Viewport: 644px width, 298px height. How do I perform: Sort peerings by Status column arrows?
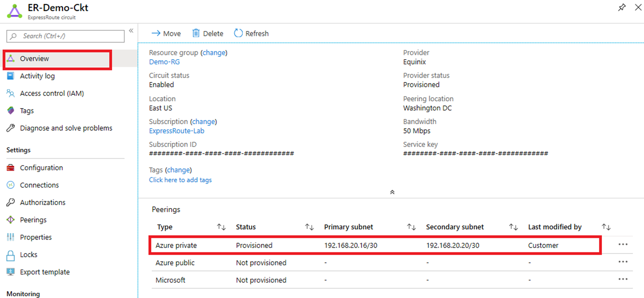point(309,227)
